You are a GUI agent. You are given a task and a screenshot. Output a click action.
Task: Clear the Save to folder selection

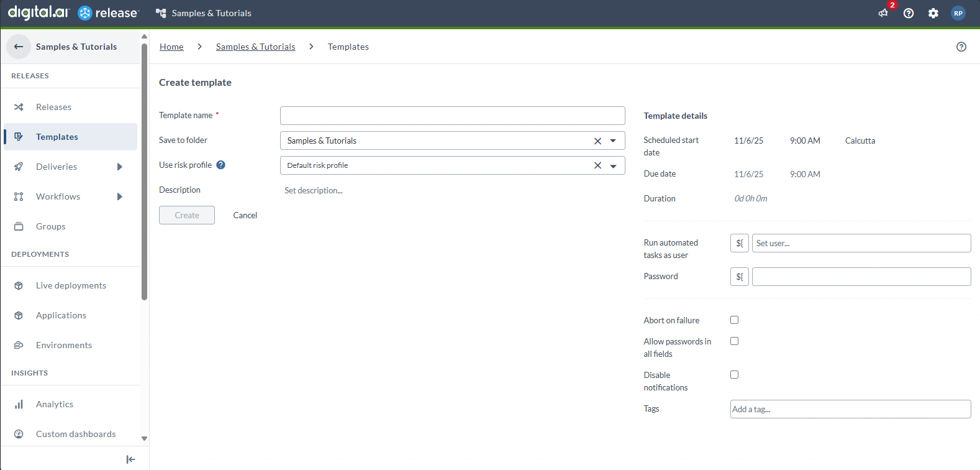click(x=597, y=141)
